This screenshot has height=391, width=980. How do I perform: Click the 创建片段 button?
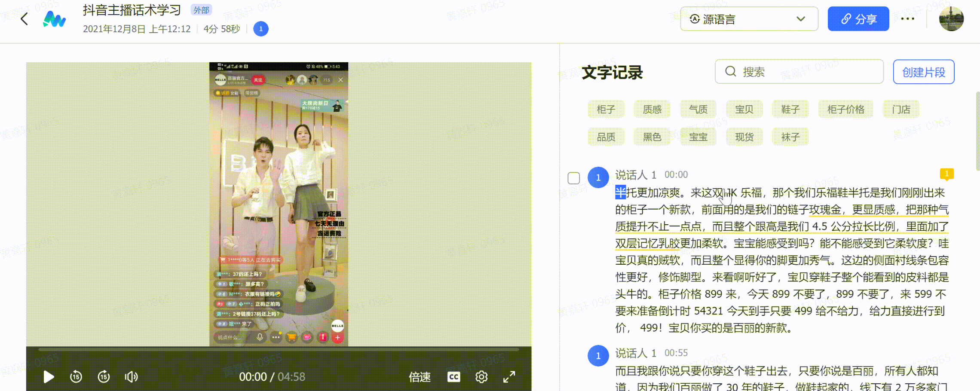coord(923,72)
